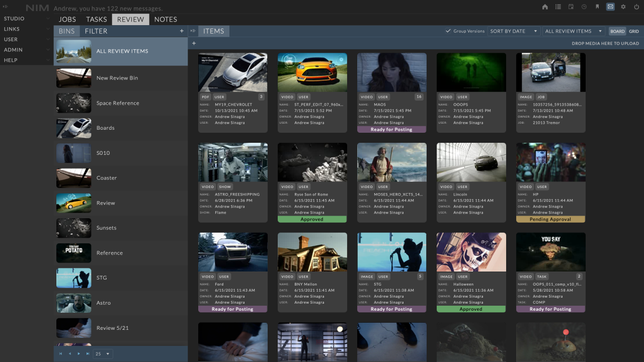
Task: Click the list view icon in top bar
Action: 559,7
